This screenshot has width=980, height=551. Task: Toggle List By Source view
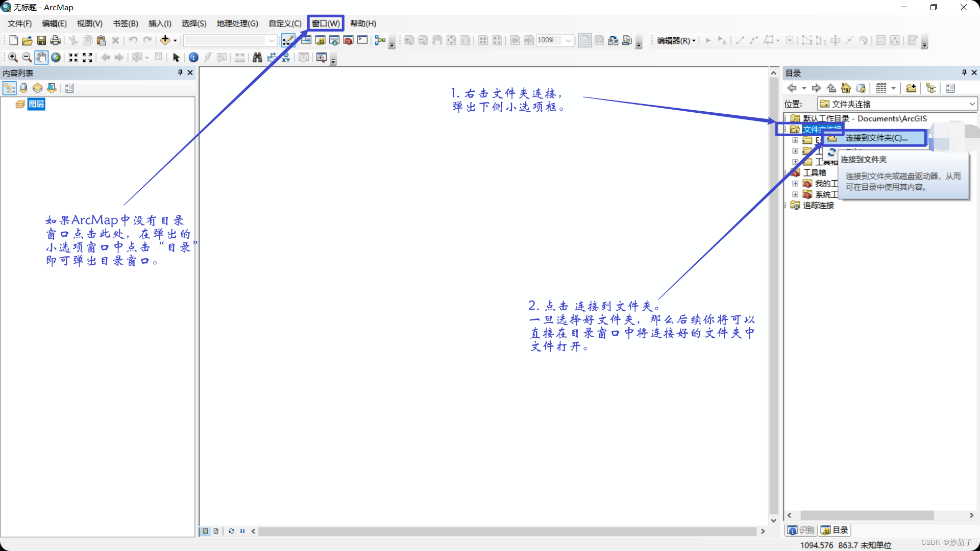[23, 88]
